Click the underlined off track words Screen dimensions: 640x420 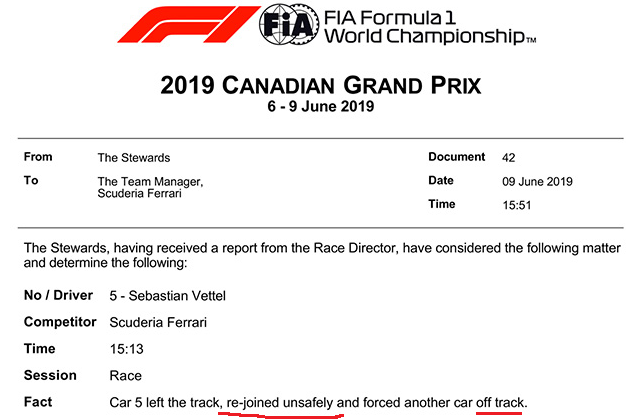[x=500, y=403]
